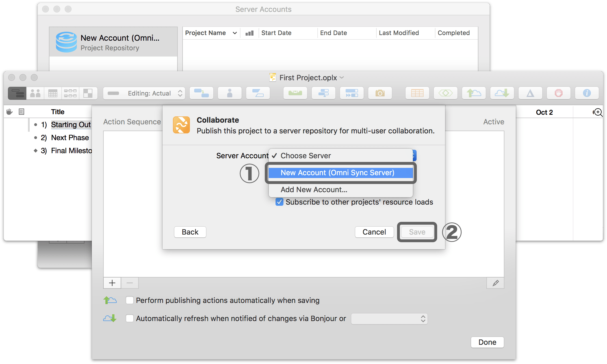
Task: Select the Next Phase task row
Action: 70,138
